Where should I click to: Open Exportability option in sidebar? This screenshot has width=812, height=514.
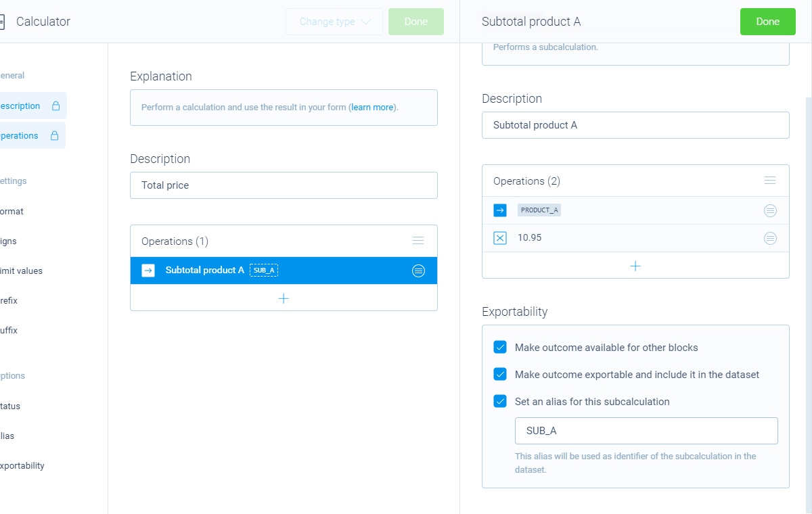(22, 466)
